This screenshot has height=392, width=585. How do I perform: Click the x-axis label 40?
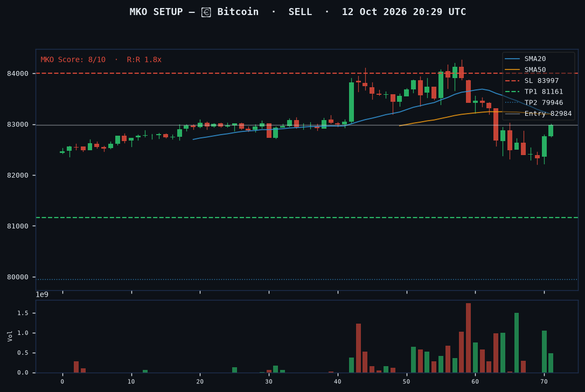coord(338,382)
